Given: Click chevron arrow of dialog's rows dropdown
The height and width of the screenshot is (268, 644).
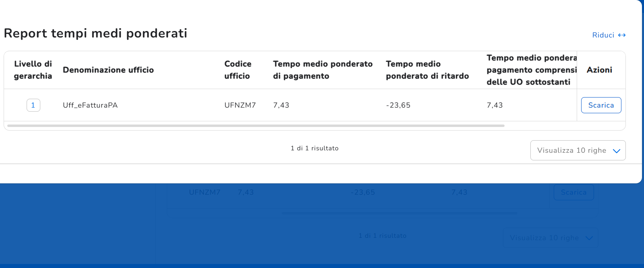Looking at the screenshot, I should [x=616, y=151].
